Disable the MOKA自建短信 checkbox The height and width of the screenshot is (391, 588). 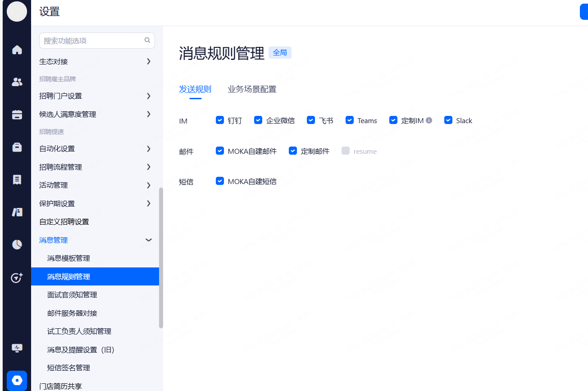tap(220, 181)
